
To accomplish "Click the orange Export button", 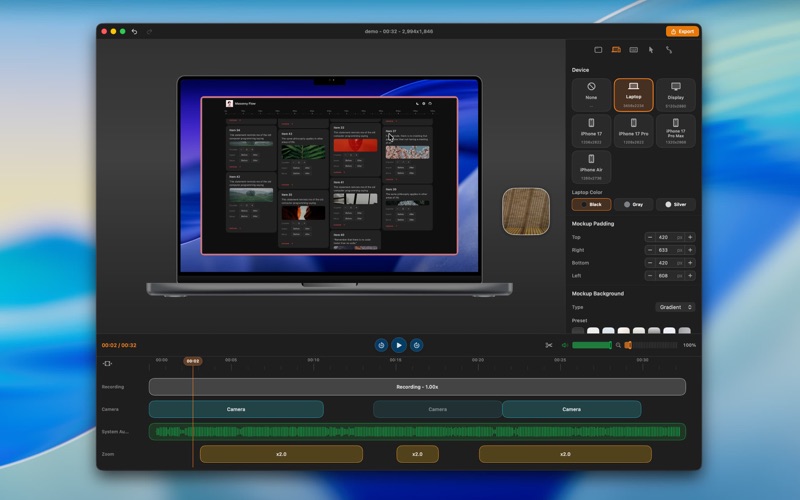I will [x=682, y=32].
